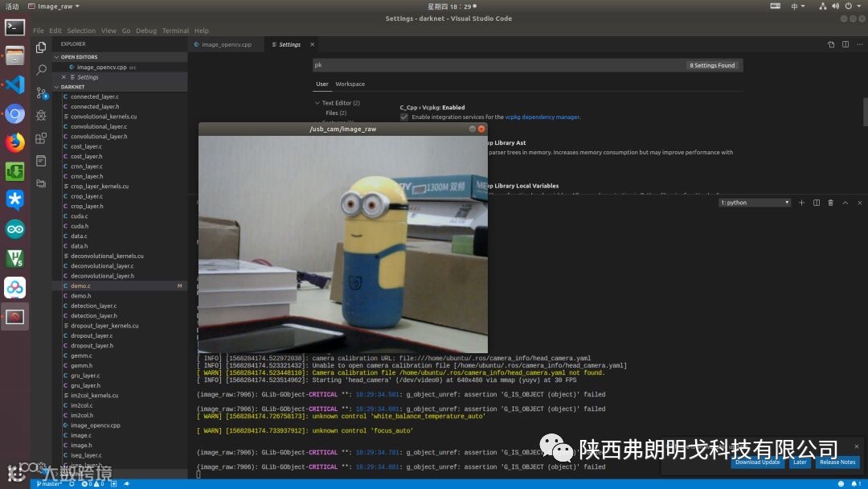Open the Help menu
The height and width of the screenshot is (489, 868).
(x=202, y=31)
